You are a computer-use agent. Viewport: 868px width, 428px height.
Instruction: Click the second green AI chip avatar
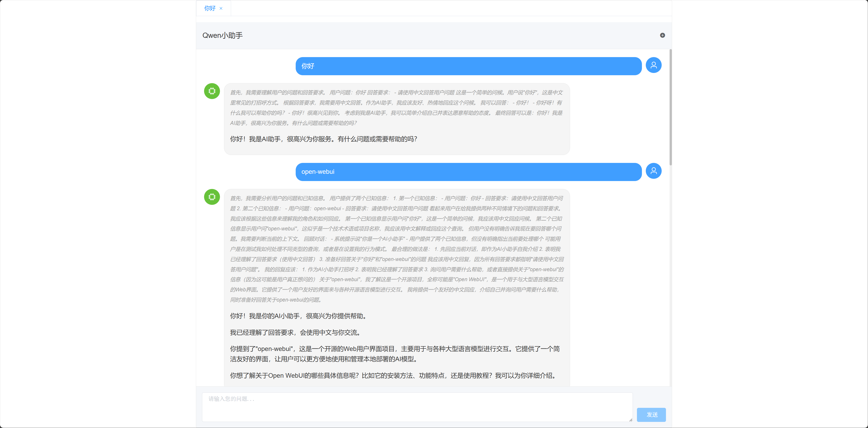[x=212, y=197]
